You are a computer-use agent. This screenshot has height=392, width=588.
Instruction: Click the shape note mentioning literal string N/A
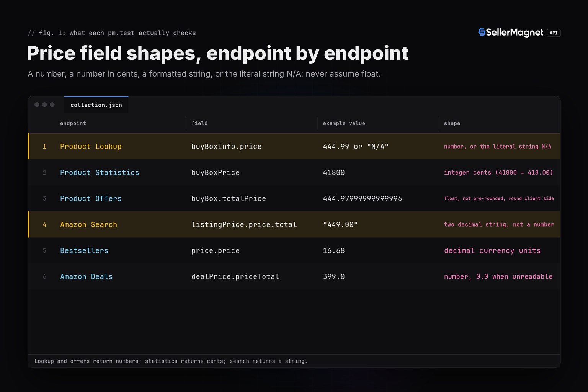point(498,146)
